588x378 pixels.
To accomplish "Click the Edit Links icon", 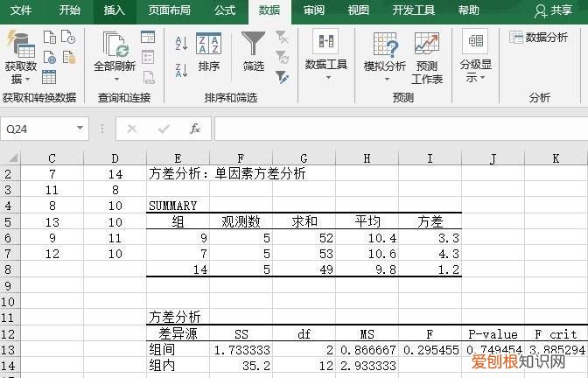I will tap(149, 77).
